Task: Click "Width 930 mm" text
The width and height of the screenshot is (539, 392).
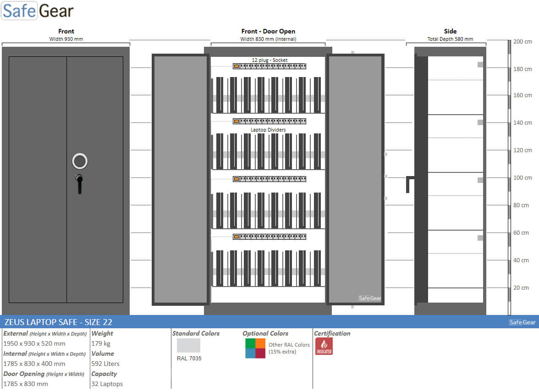Action: pyautogui.click(x=66, y=39)
